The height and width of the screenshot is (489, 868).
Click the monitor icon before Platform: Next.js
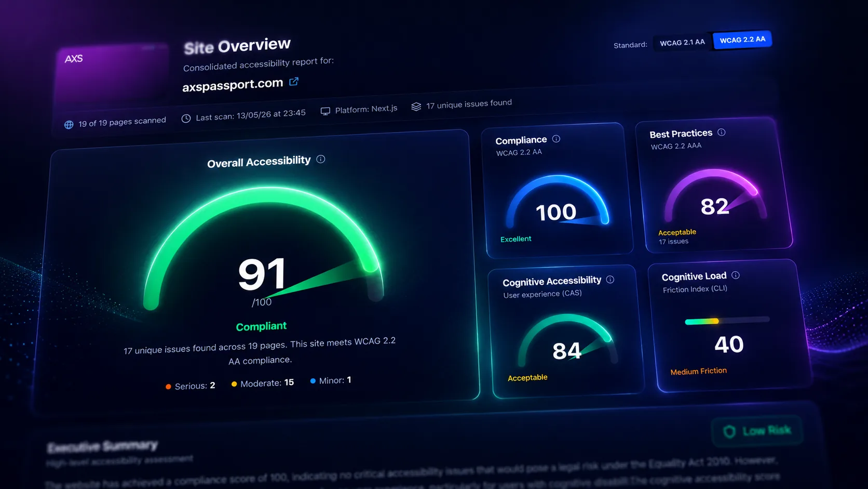point(325,111)
